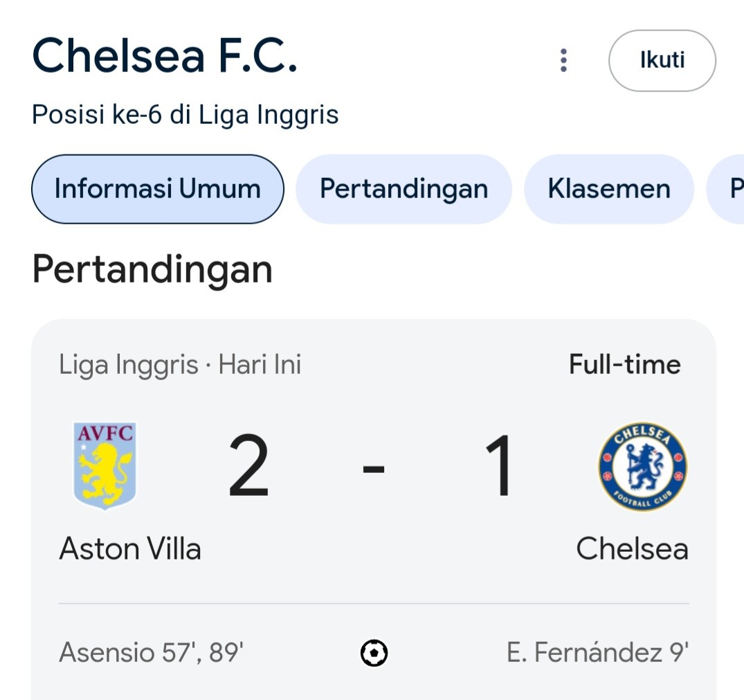
Task: Click the Aston Villa club crest
Action: [105, 466]
